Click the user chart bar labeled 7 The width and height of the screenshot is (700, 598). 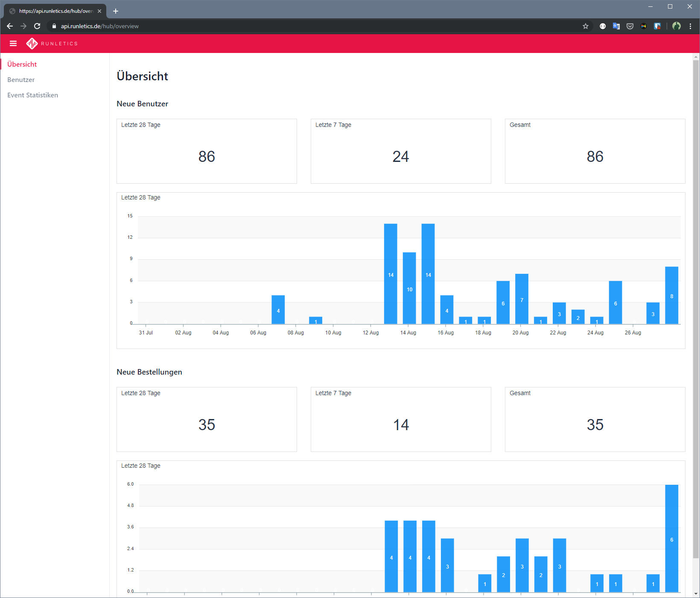tap(522, 299)
